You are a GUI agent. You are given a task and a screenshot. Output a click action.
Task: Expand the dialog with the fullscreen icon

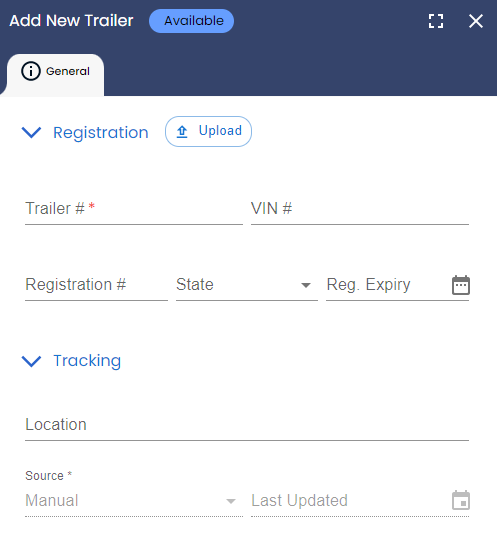[435, 21]
